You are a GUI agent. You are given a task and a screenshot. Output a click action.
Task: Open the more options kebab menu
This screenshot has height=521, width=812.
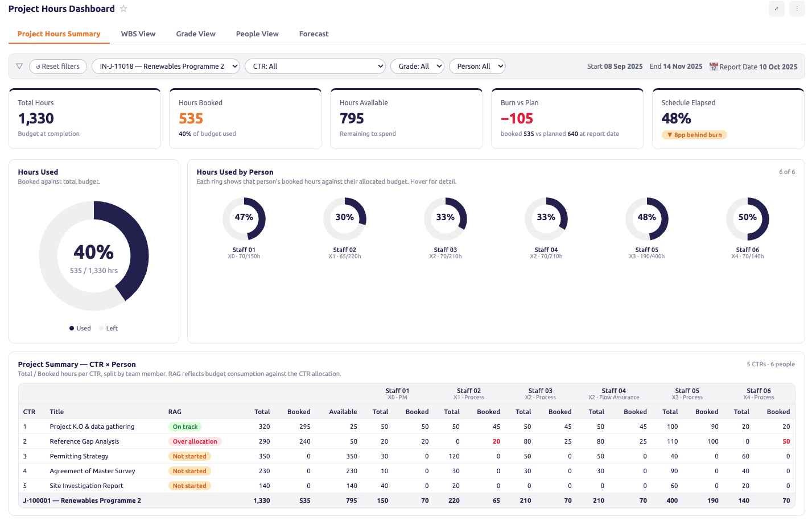[x=797, y=9]
